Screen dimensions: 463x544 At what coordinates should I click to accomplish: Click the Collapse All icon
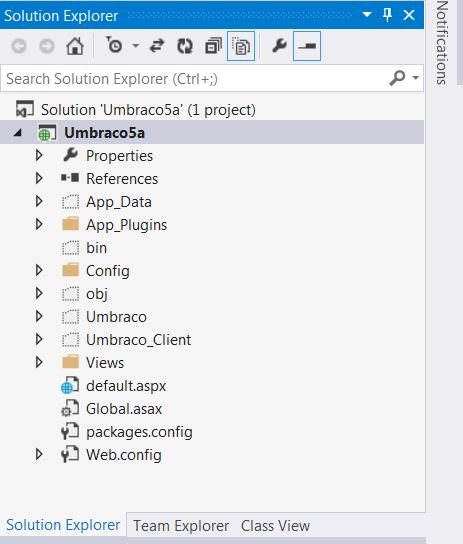pos(213,46)
